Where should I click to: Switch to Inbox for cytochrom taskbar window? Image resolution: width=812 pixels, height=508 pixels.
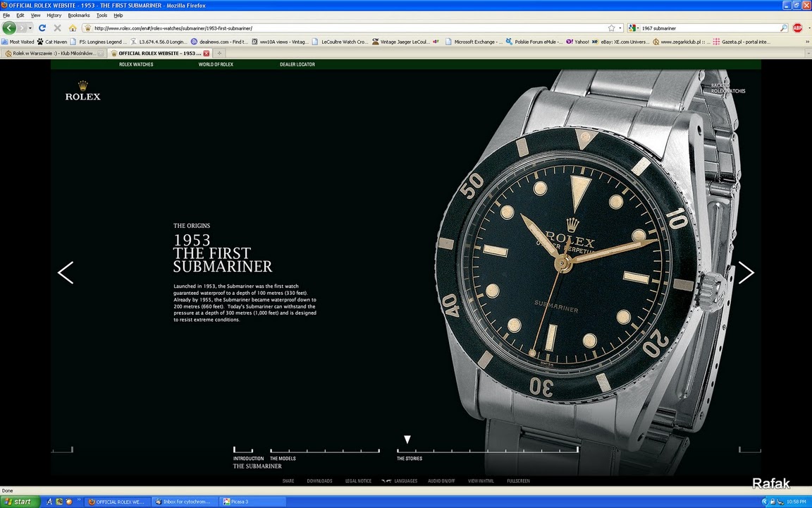tap(185, 502)
